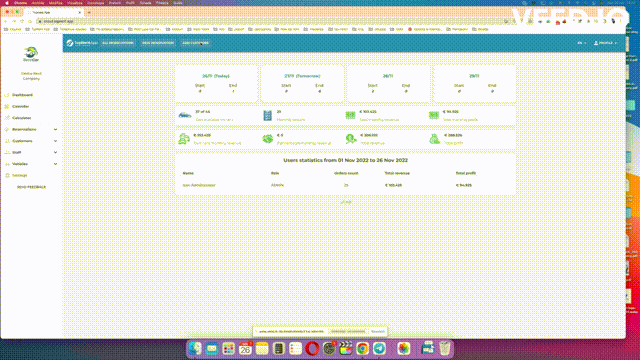Image resolution: width=640 pixels, height=360 pixels.
Task: Open Telegram from the dock
Action: pos(379,349)
